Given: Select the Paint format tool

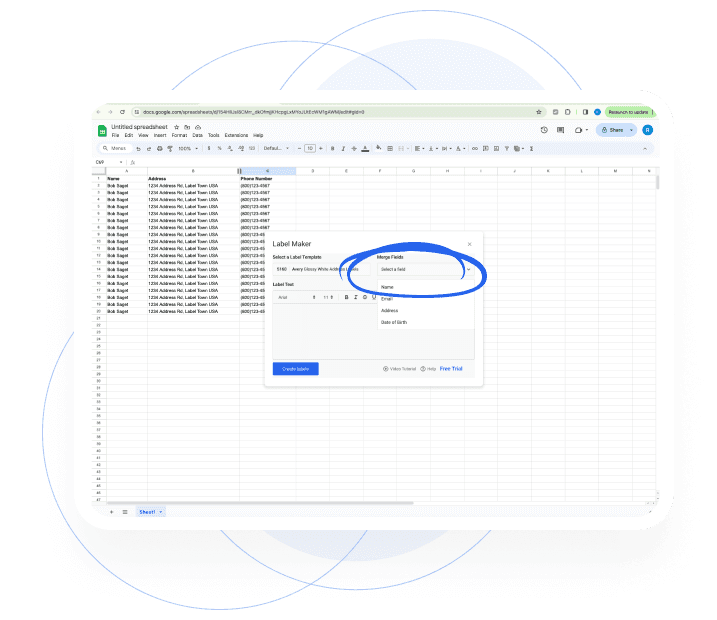Looking at the screenshot, I should point(170,149).
